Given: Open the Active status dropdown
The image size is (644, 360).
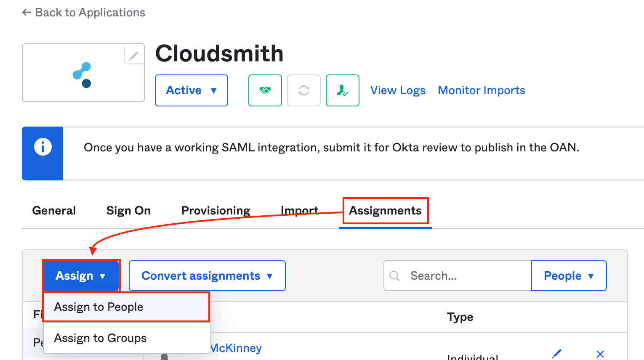Looking at the screenshot, I should (191, 90).
